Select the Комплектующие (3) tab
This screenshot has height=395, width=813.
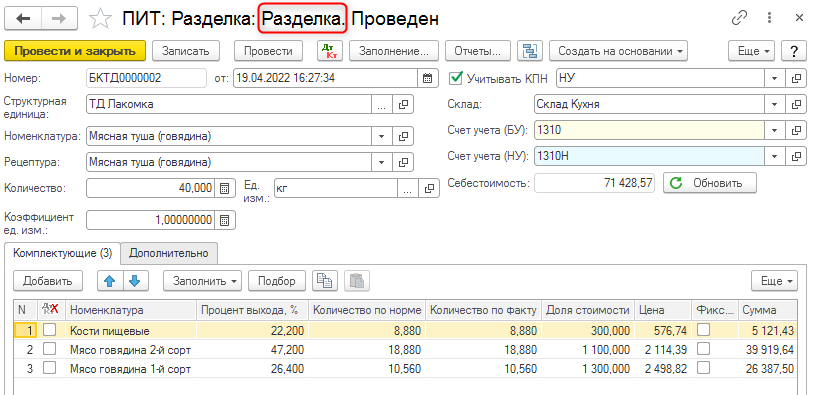tap(62, 253)
